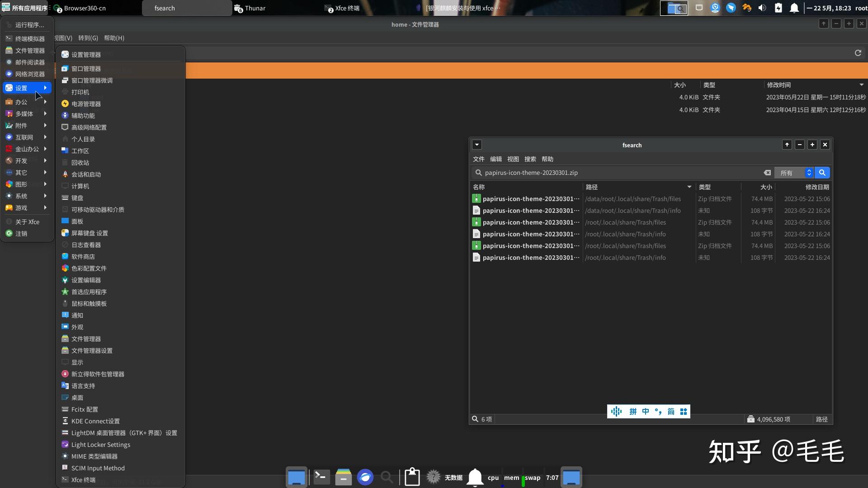This screenshot has width=868, height=488.
Task: Expand the 金山办公 submenu
Action: point(27,149)
